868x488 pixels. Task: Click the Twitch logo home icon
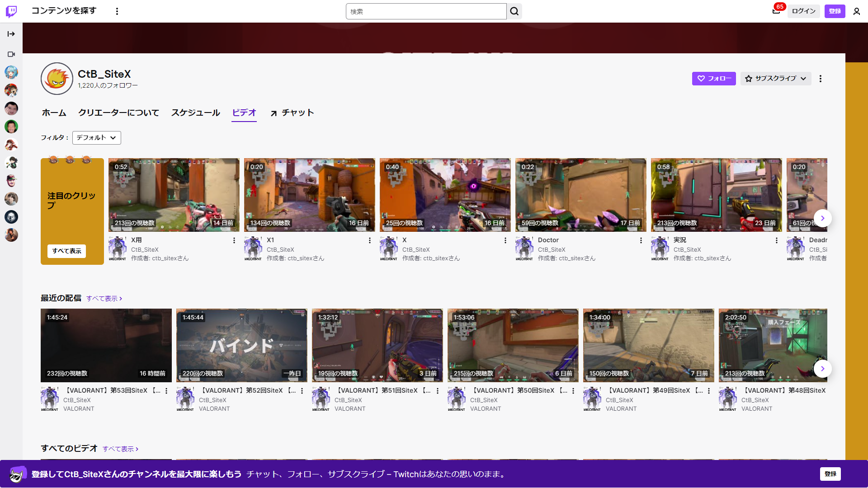click(11, 11)
